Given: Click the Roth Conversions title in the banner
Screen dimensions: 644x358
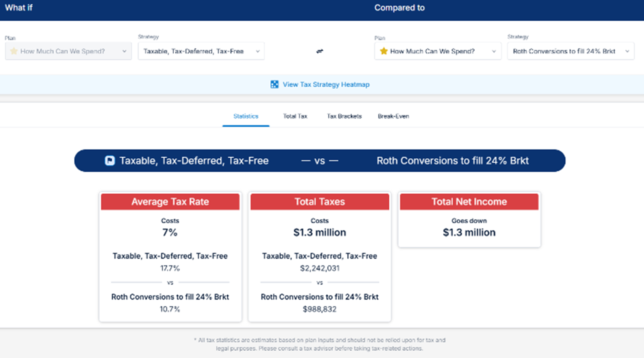Looking at the screenshot, I should (452, 161).
